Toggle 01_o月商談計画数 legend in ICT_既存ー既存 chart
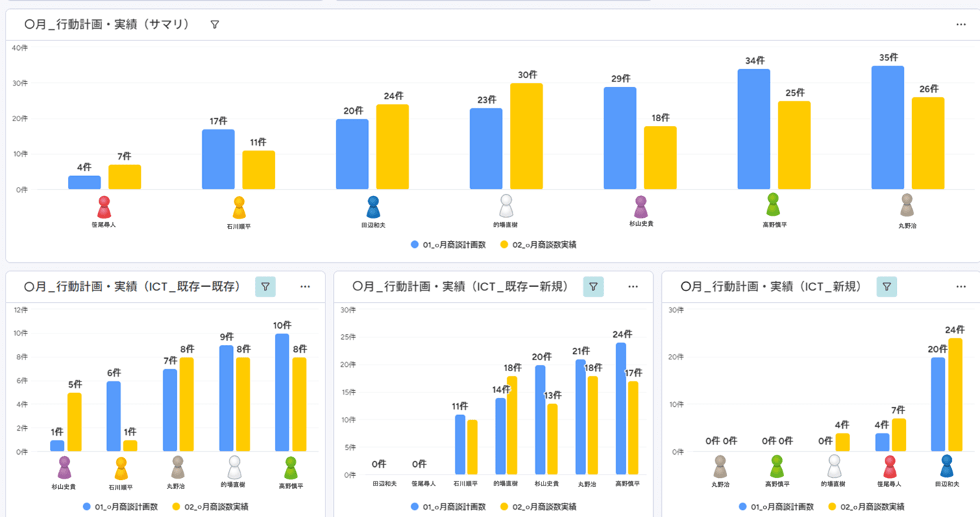The height and width of the screenshot is (517, 980). [121, 507]
